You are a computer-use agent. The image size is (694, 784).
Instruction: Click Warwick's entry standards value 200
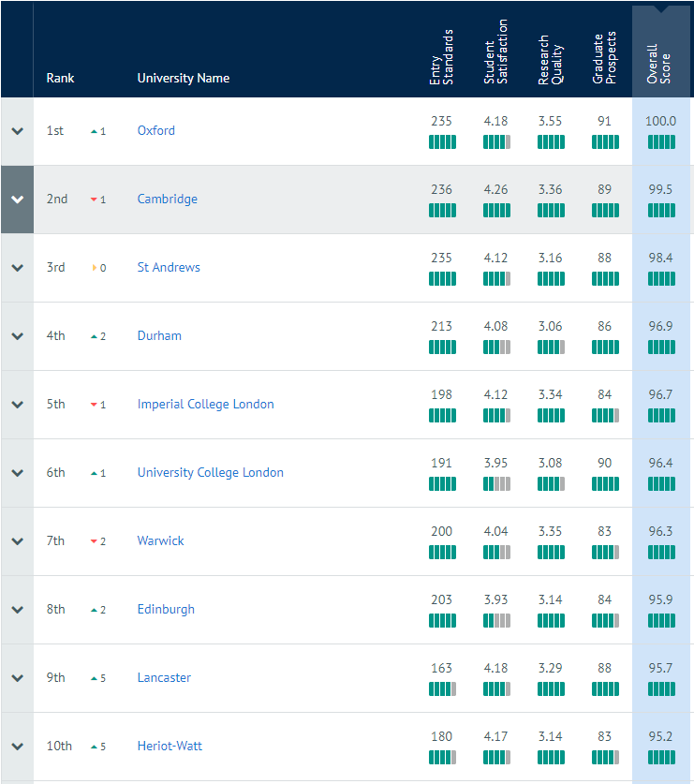[441, 531]
